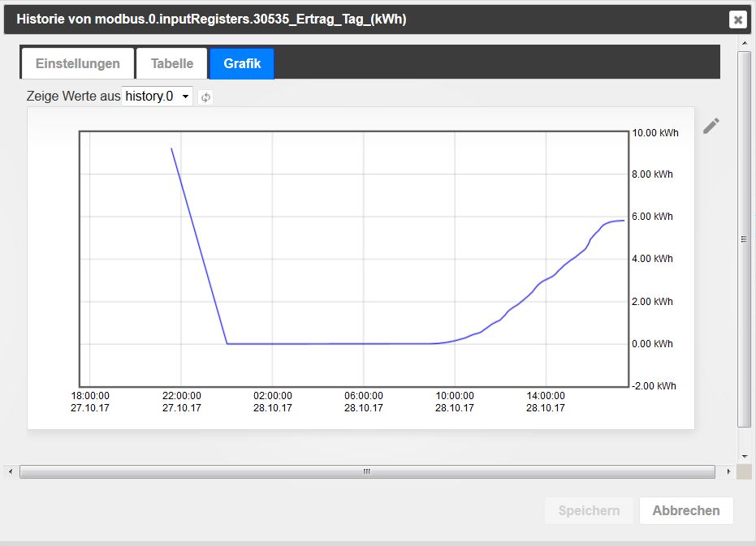
Task: Click the 10:00:00 28.10.17 x-axis label
Action: pyautogui.click(x=454, y=402)
